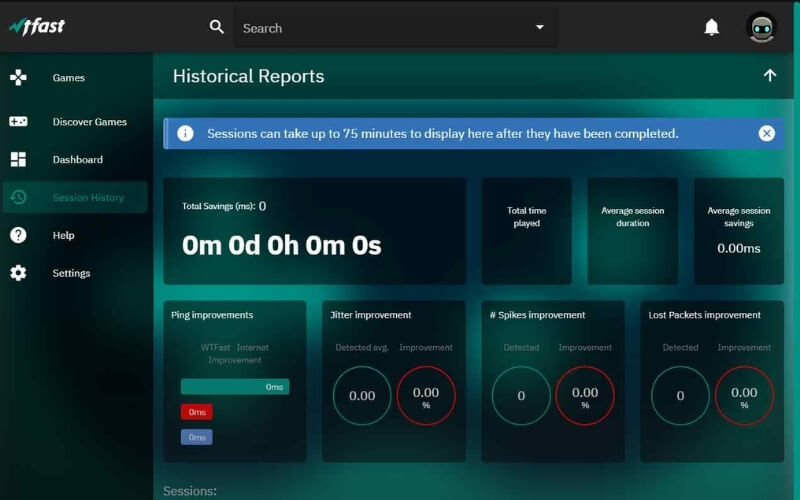Click the Discover Games gamepad icon
The width and height of the screenshot is (800, 500).
[x=18, y=122]
